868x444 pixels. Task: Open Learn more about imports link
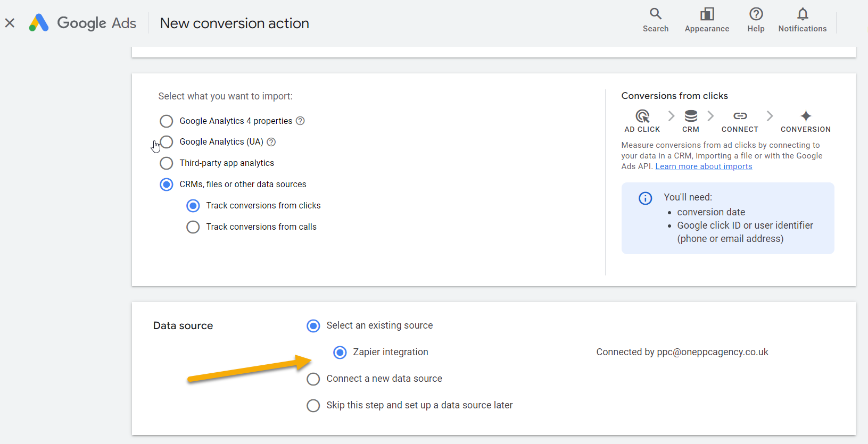pos(704,166)
